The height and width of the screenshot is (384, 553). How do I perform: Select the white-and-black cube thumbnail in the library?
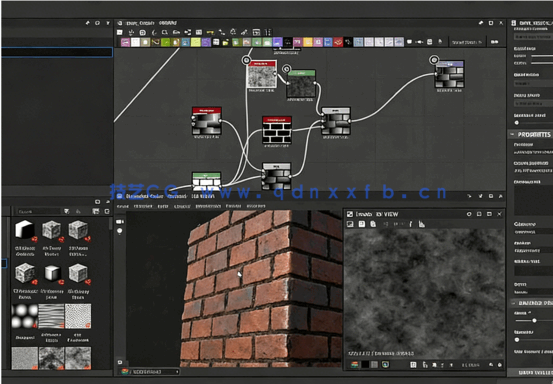coord(25,231)
